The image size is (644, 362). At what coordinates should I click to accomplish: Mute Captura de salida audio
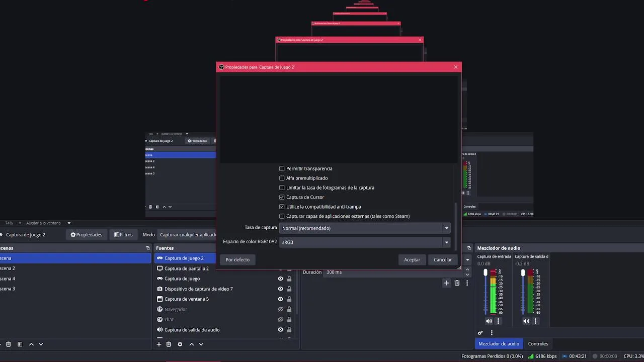[x=526, y=321]
